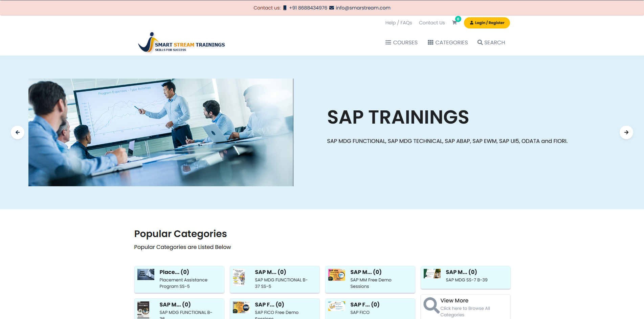Select the SAP FICO category card
Image resolution: width=644 pixels, height=319 pixels.
tap(370, 309)
